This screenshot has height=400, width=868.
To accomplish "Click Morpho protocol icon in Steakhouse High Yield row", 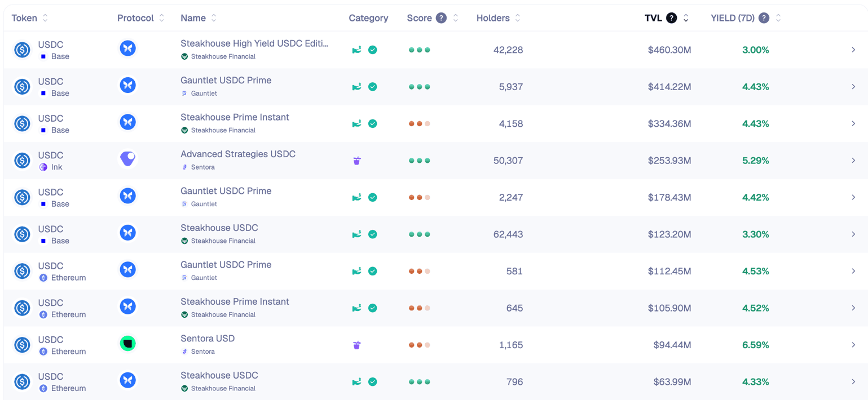I will point(128,48).
